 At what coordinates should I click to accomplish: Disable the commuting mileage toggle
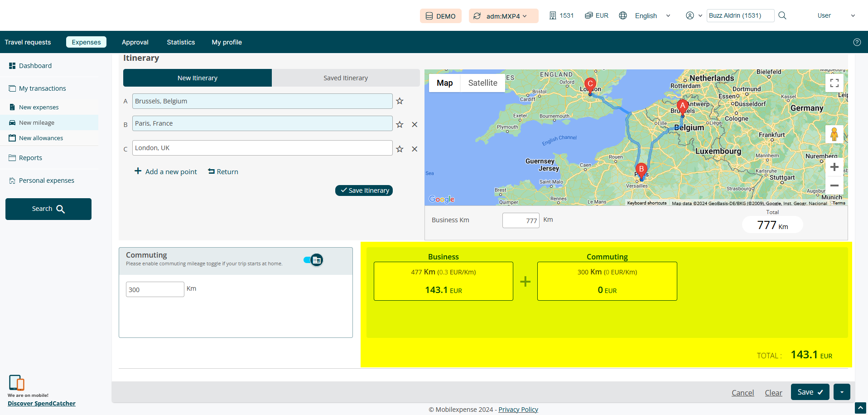pos(313,260)
